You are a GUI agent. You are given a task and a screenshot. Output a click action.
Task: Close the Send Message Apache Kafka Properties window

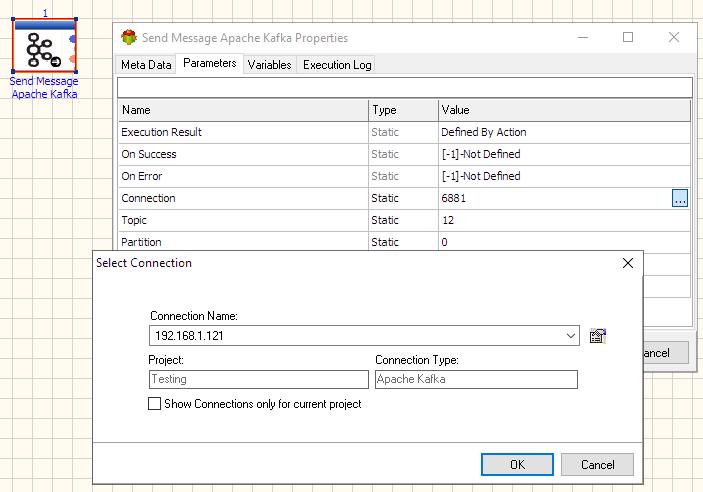673,37
